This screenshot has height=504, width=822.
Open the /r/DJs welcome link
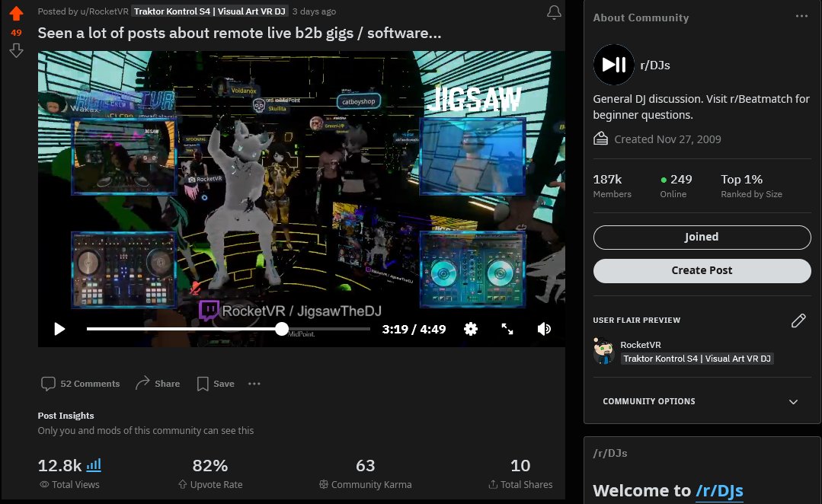pos(719,491)
